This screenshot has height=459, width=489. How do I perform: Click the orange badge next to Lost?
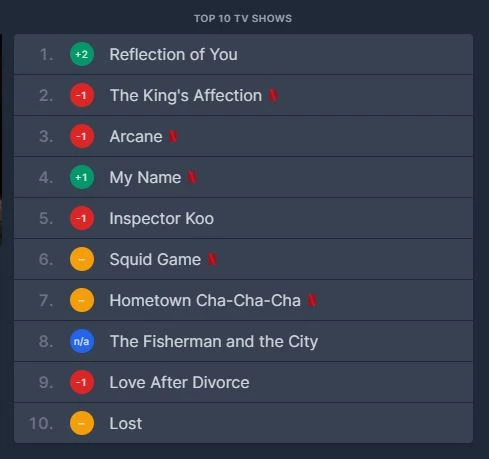tap(82, 423)
